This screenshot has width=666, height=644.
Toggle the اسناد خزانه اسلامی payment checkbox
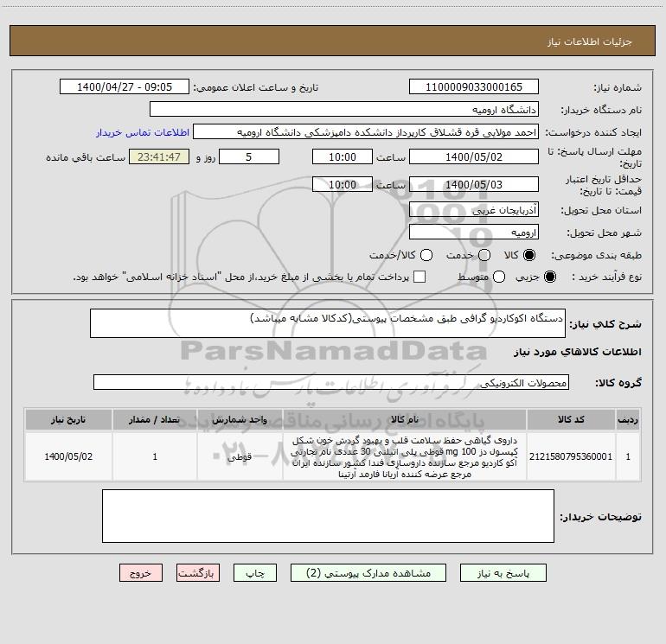[419, 277]
